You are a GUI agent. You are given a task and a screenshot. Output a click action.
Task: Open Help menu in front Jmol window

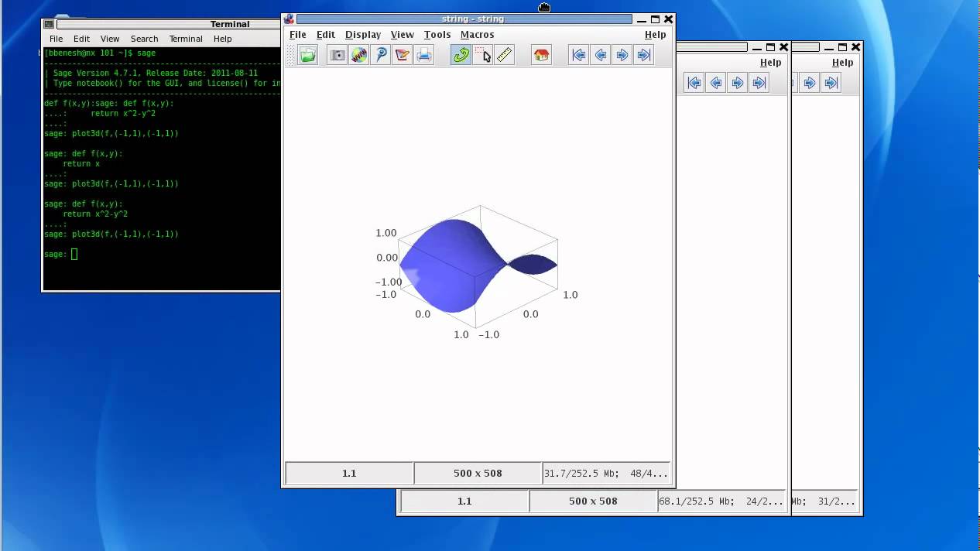click(x=656, y=35)
